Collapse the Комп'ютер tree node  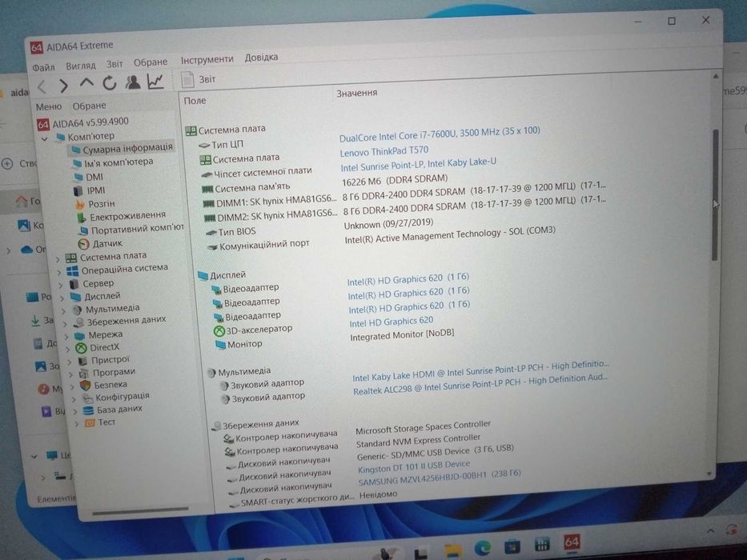(x=44, y=139)
